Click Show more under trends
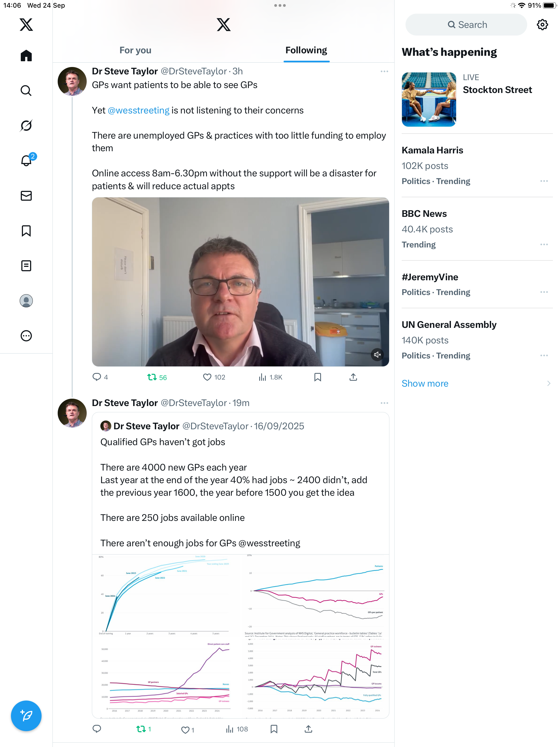 pos(425,384)
